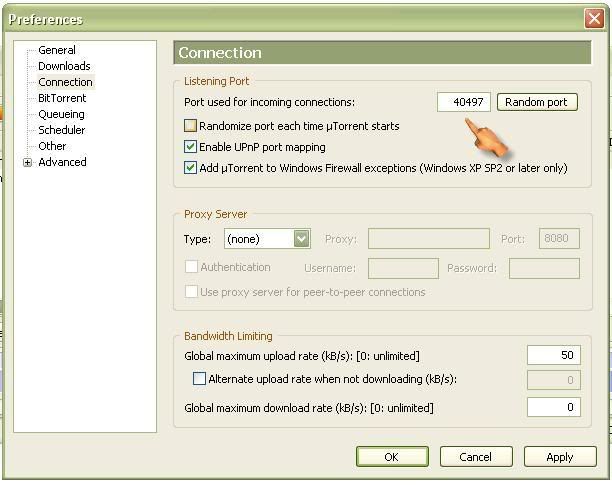Image resolution: width=612 pixels, height=485 pixels.
Task: Click the alternate upload rate value field
Action: [554, 380]
